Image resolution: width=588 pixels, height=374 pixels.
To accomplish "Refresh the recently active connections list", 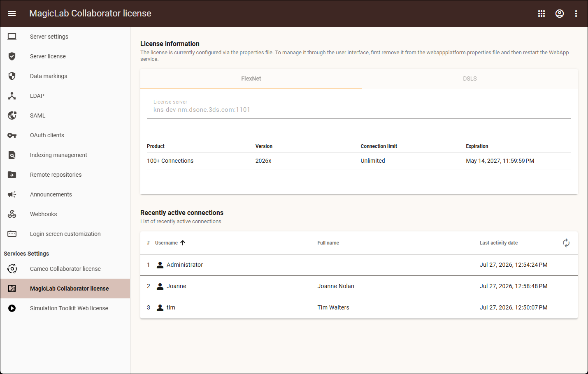I will (x=566, y=243).
